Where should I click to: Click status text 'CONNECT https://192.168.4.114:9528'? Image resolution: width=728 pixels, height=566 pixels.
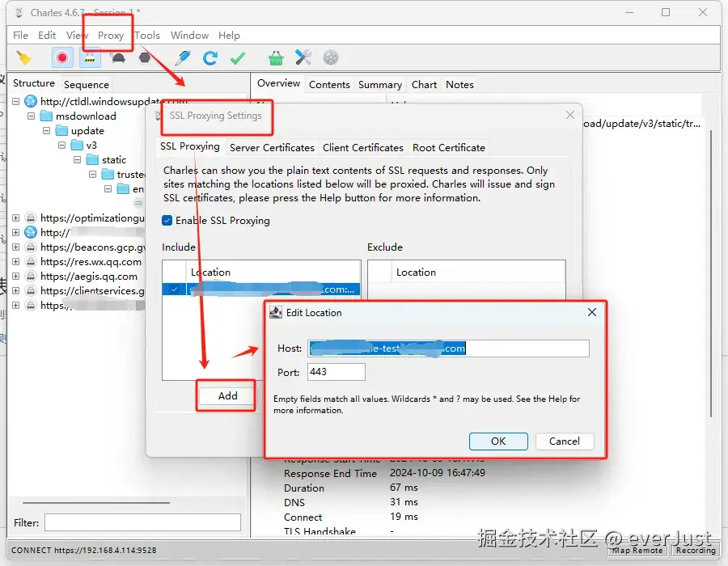[83, 550]
